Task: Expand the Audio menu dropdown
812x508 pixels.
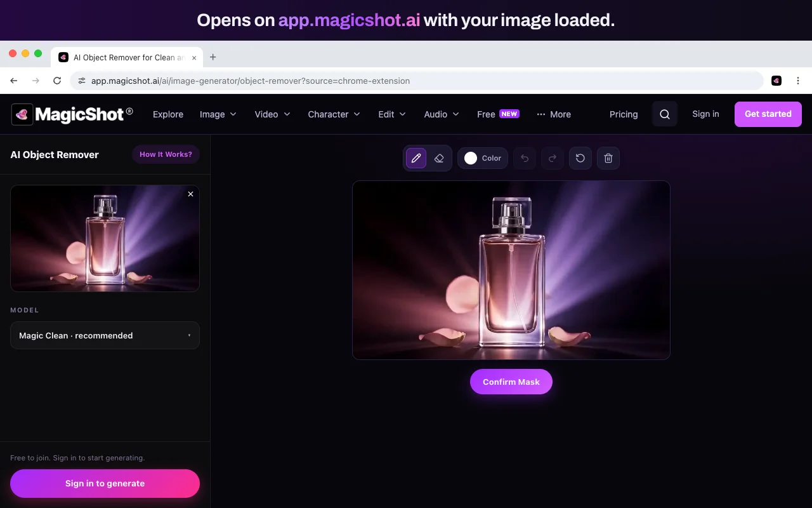Action: [442, 114]
